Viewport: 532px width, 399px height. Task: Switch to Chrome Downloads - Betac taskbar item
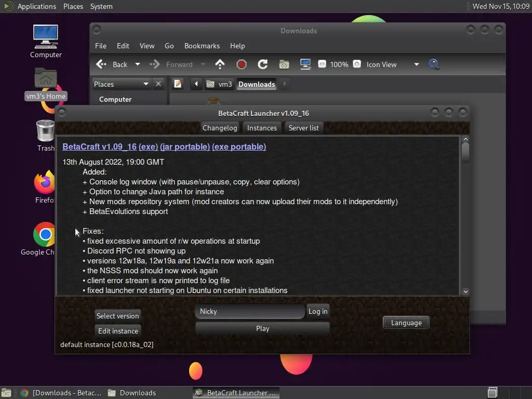[x=61, y=393]
